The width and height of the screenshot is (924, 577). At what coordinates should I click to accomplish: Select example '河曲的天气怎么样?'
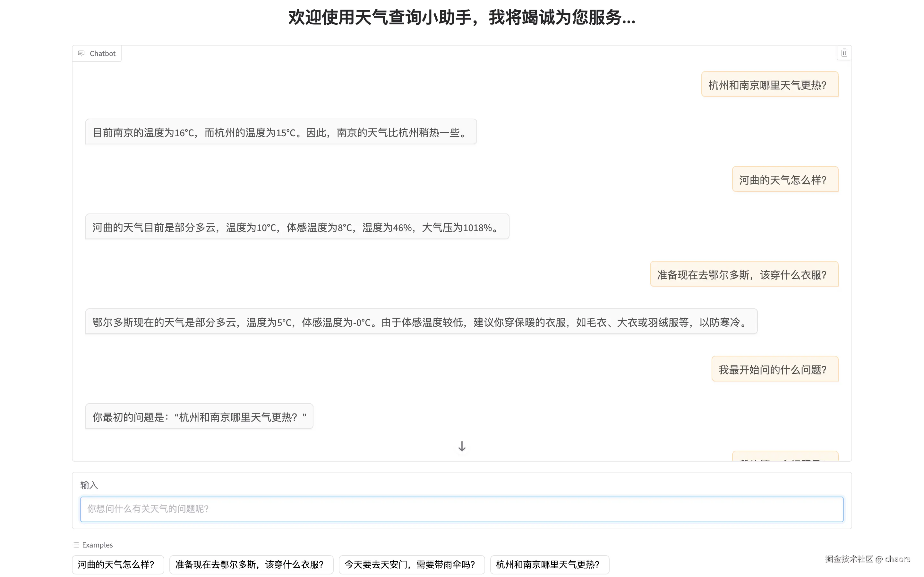pyautogui.click(x=118, y=564)
